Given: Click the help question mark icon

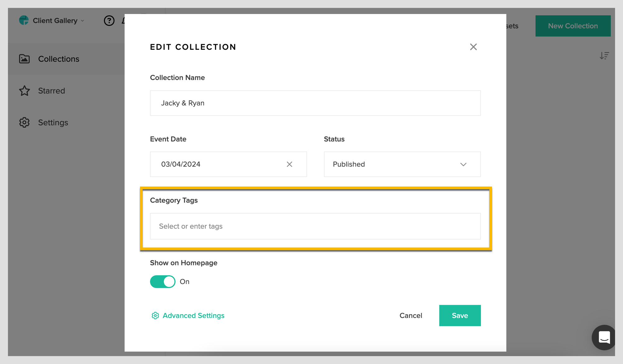Looking at the screenshot, I should [x=109, y=21].
